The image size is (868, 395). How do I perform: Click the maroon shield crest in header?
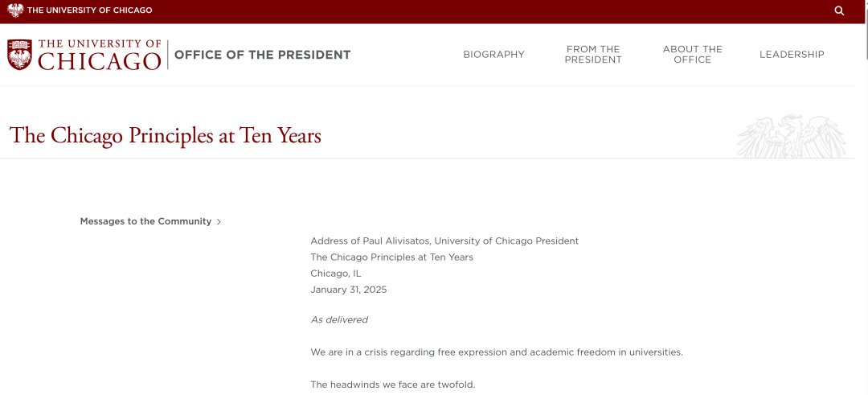[x=19, y=55]
